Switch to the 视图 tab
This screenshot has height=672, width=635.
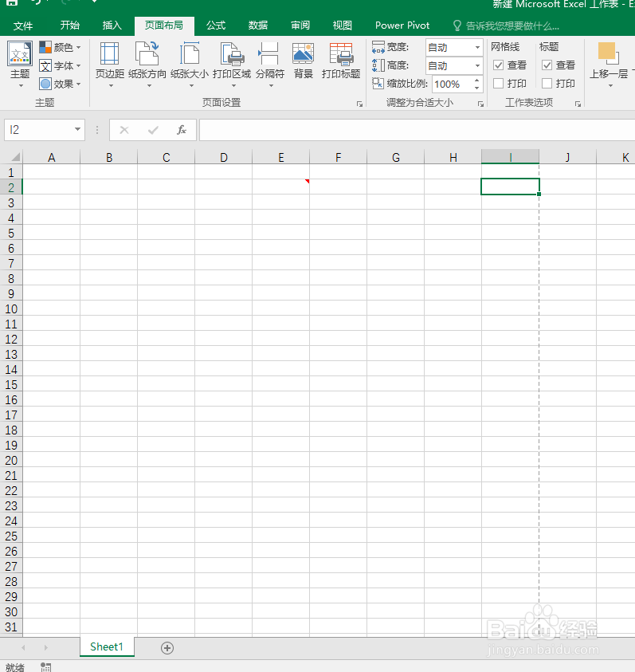tap(343, 26)
